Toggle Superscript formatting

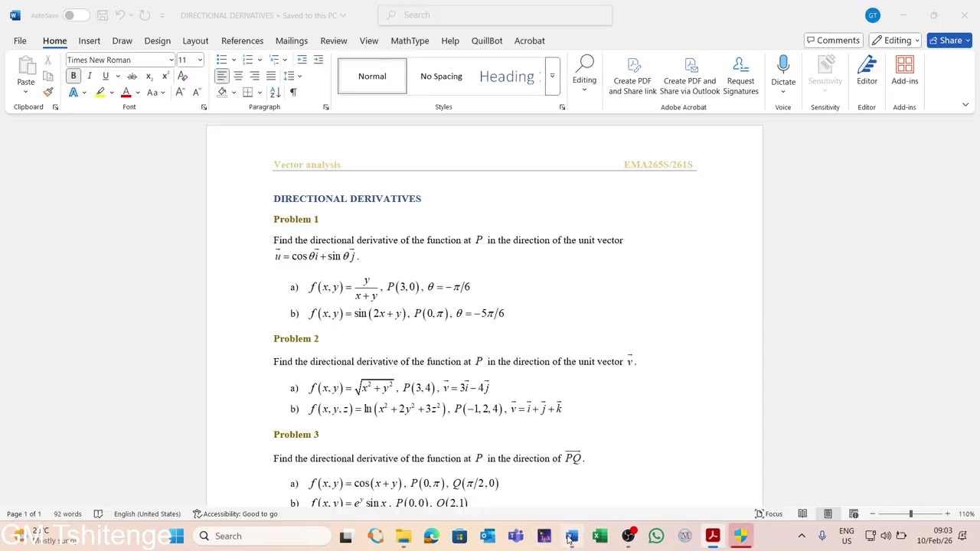tap(165, 76)
